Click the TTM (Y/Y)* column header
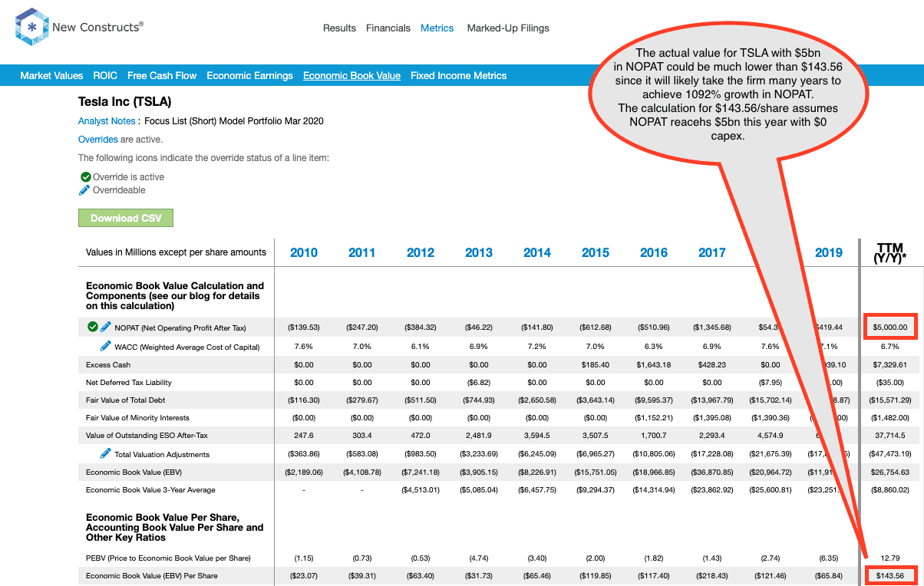The image size is (924, 586). tap(891, 252)
